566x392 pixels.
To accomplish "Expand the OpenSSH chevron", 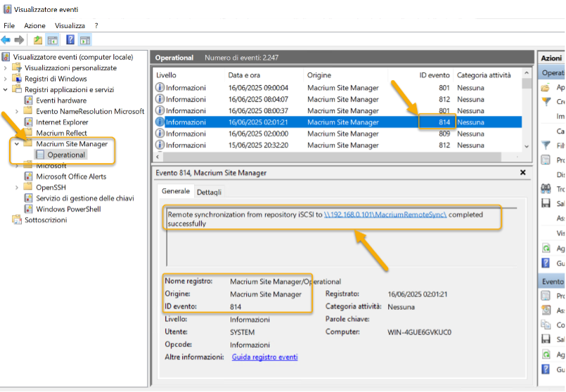I will click(17, 187).
